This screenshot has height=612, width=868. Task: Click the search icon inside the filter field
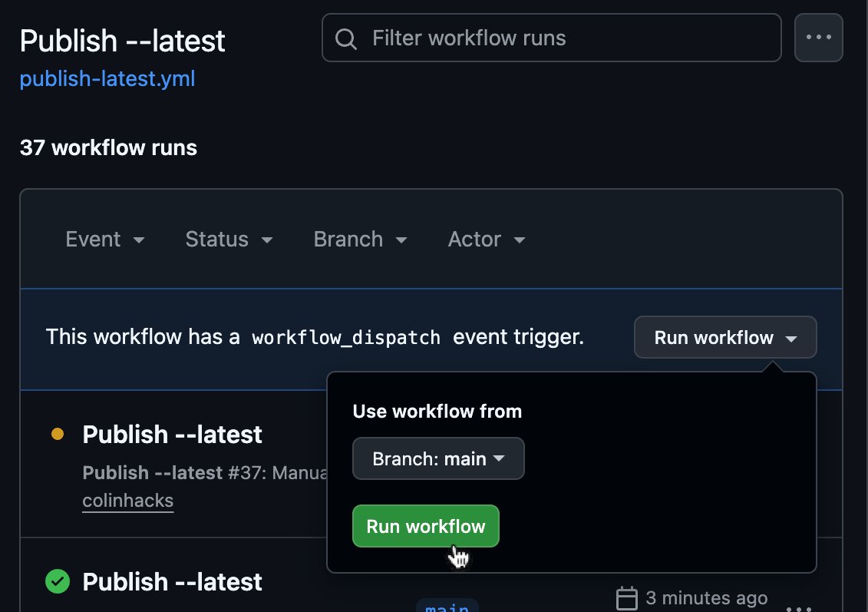click(x=345, y=38)
